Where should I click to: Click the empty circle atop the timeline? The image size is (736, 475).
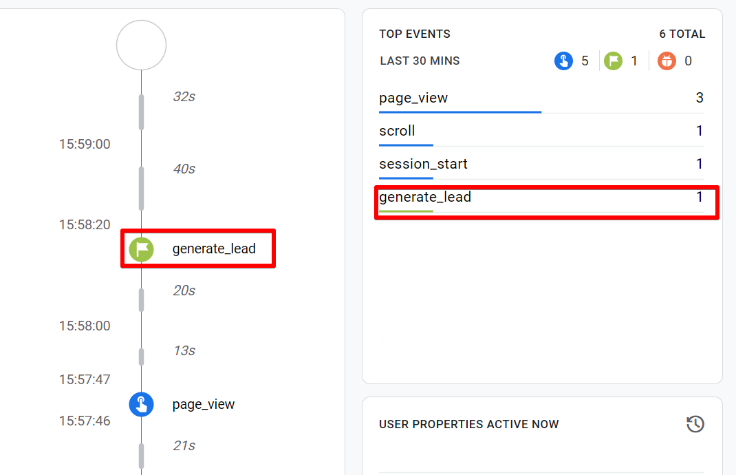click(x=141, y=45)
